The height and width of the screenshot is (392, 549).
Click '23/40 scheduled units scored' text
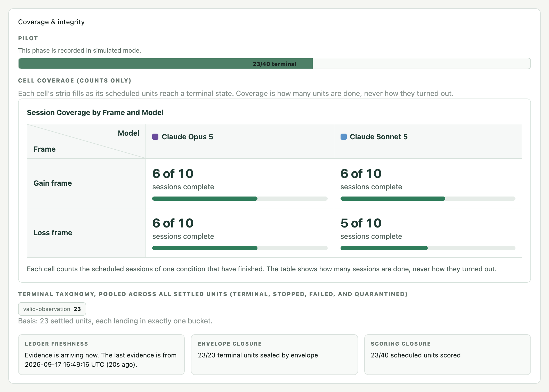[416, 355]
